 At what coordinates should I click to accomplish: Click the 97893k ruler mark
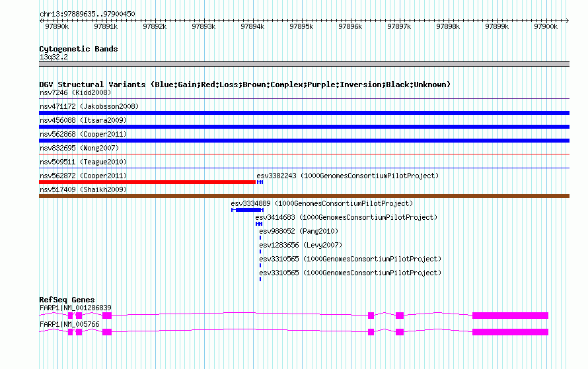click(x=203, y=26)
